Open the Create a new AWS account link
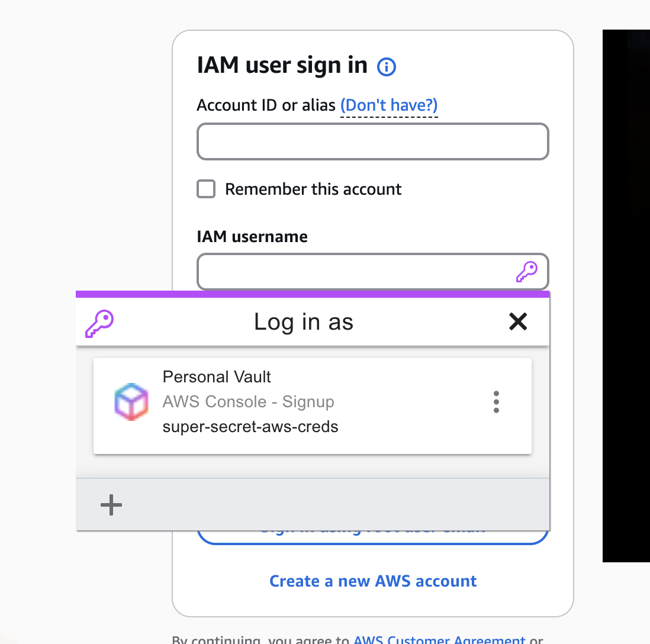Image resolution: width=650 pixels, height=644 pixels. (373, 581)
